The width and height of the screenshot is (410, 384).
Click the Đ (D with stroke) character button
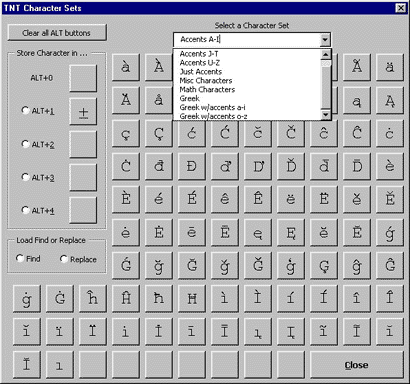click(x=192, y=166)
